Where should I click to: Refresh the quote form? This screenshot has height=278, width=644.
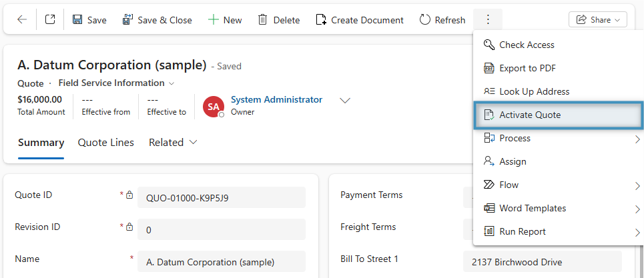click(x=442, y=20)
